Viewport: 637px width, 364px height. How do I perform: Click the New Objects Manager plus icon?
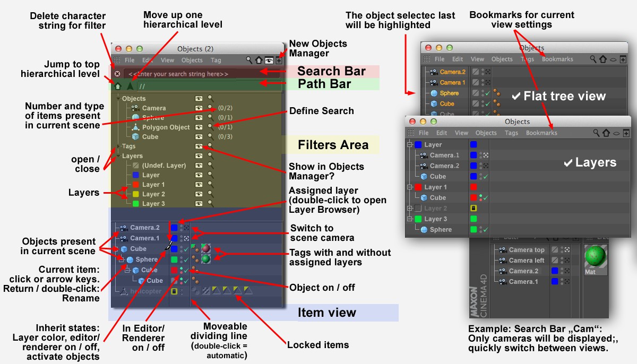tap(279, 60)
